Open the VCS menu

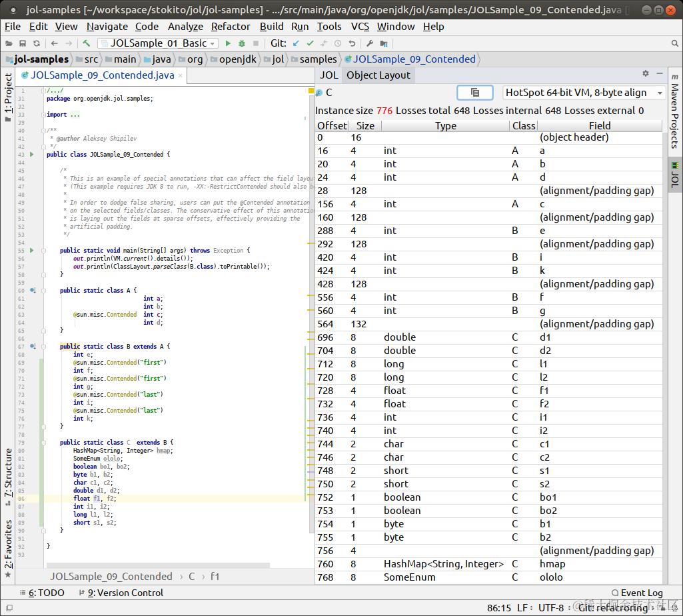(360, 27)
